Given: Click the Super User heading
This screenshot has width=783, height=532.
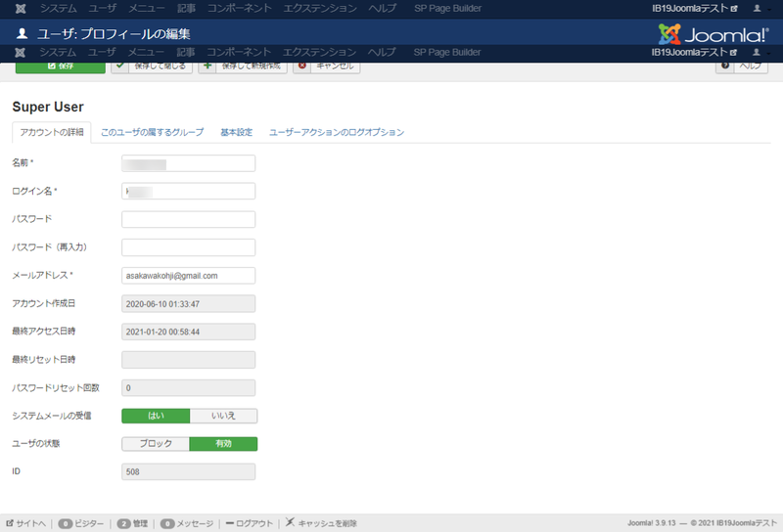Looking at the screenshot, I should [48, 107].
